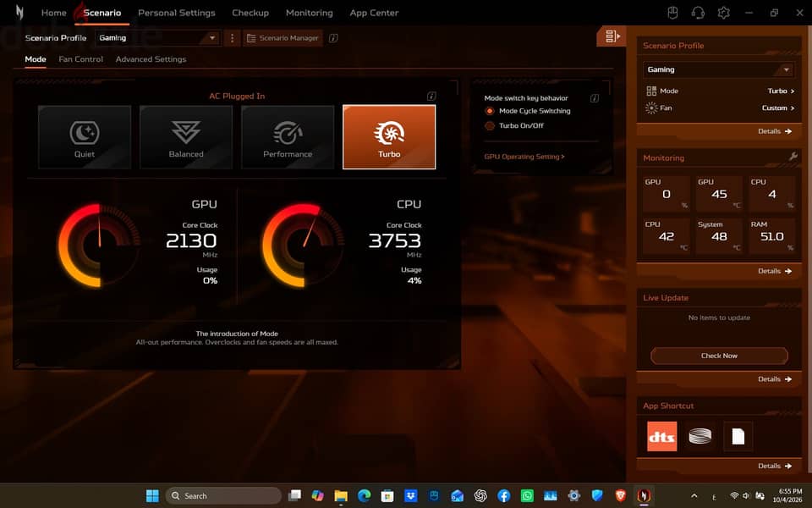Screen dimensions: 812x508
Task: Switch to the Fan Control sub-tab
Action: click(x=81, y=59)
